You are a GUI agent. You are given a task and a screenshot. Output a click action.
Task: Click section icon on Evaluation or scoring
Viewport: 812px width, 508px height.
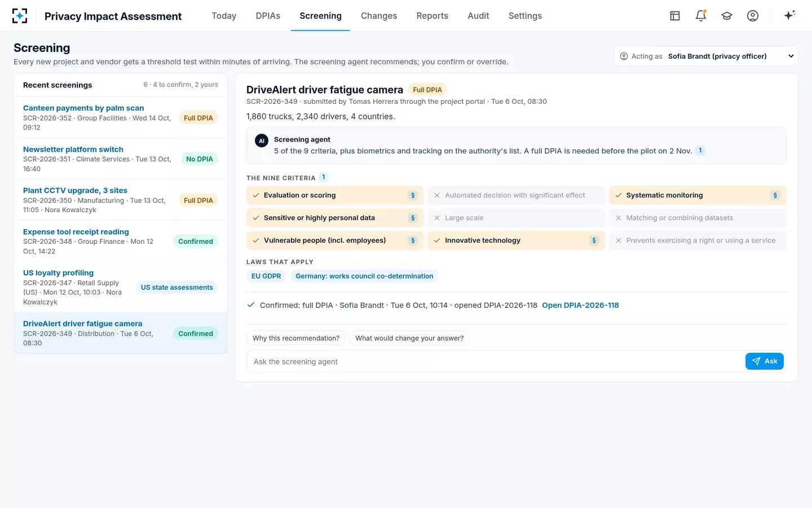[x=413, y=195]
